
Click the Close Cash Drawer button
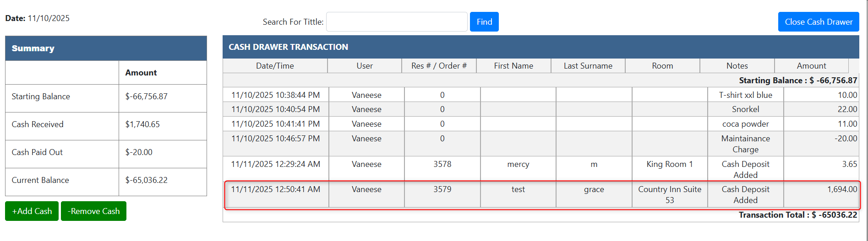pyautogui.click(x=818, y=22)
